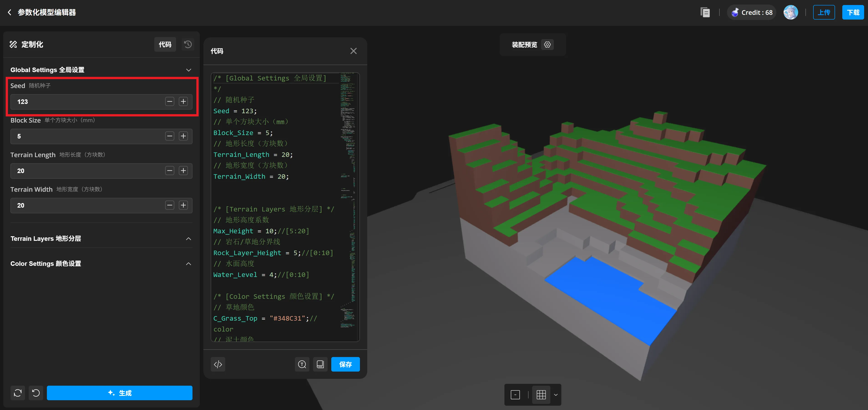Click the 生成 generate button
This screenshot has width=868, height=410.
point(120,393)
